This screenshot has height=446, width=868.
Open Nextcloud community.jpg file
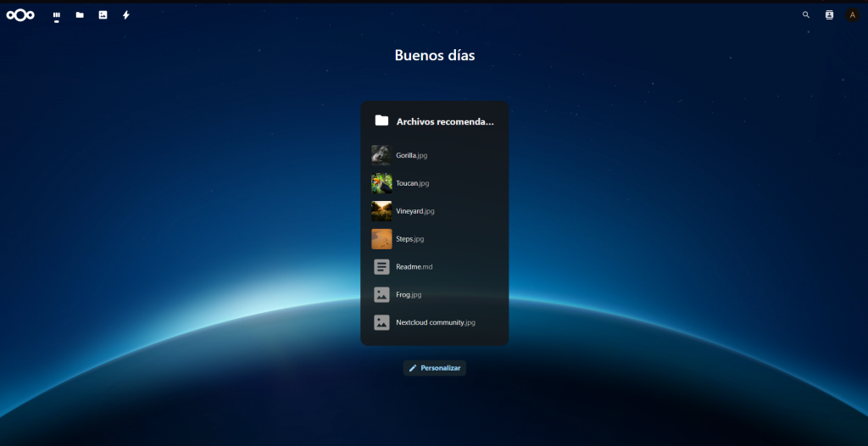click(436, 323)
